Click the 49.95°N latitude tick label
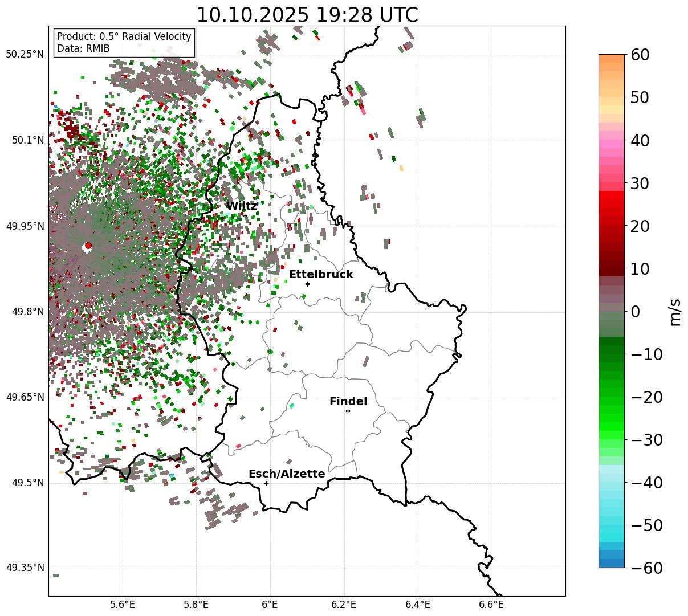688x616 pixels. 25,226
